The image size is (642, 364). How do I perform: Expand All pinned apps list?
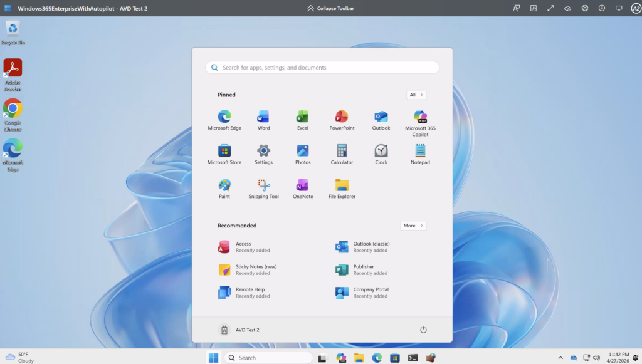(416, 95)
